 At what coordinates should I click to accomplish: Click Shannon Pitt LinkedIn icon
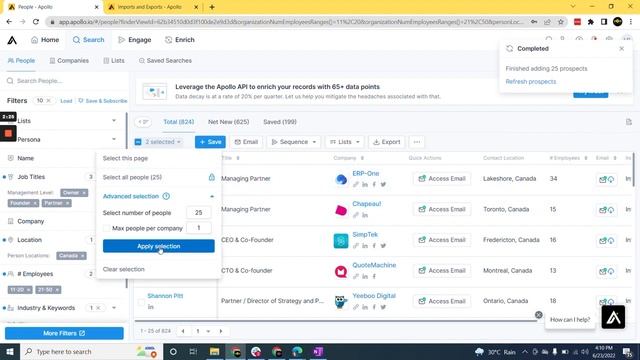(151, 307)
